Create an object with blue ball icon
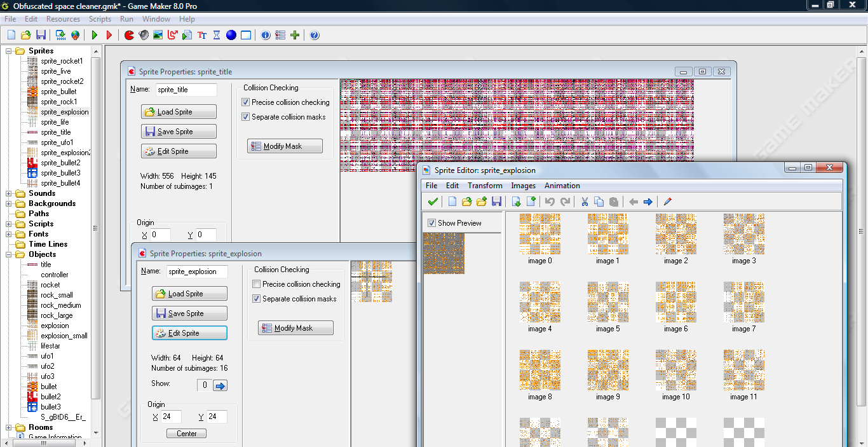The image size is (868, 447). [x=231, y=35]
